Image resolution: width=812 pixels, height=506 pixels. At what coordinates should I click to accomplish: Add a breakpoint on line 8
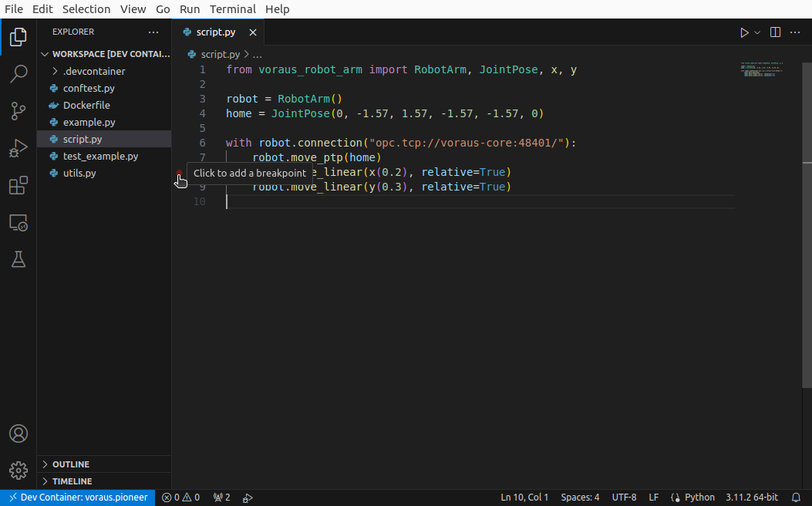(180, 173)
